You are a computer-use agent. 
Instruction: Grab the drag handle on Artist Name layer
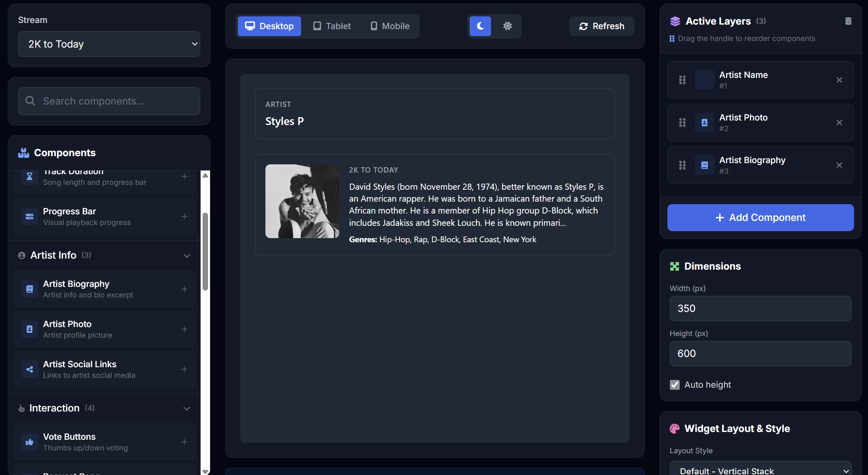pos(682,80)
